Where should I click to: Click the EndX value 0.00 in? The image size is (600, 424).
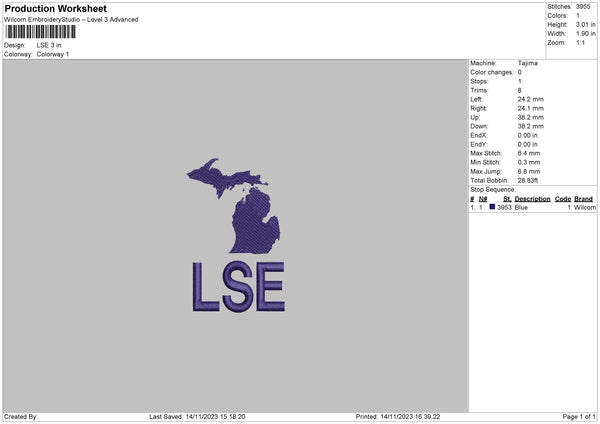(528, 135)
